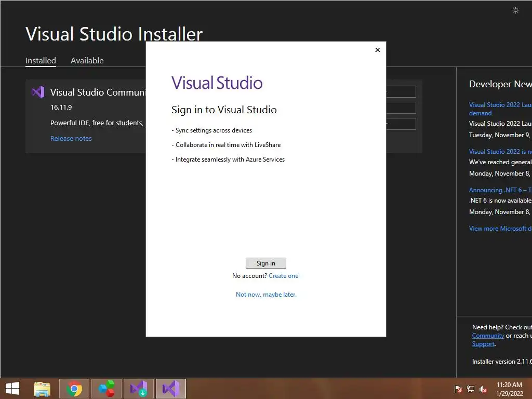Viewport: 532px width, 399px height.
Task: Open the Release notes link
Action: pos(71,138)
